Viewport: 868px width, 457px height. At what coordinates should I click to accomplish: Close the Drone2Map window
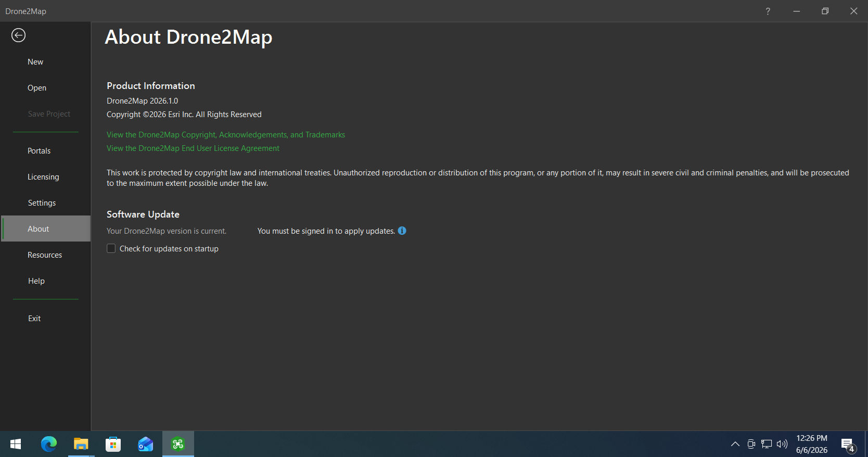(853, 11)
